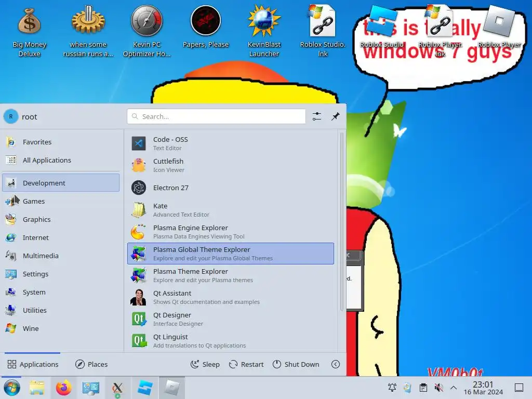Launch Kevin PC Optimizer desktop icon
Viewport: 532px width, 399px height.
click(x=147, y=32)
